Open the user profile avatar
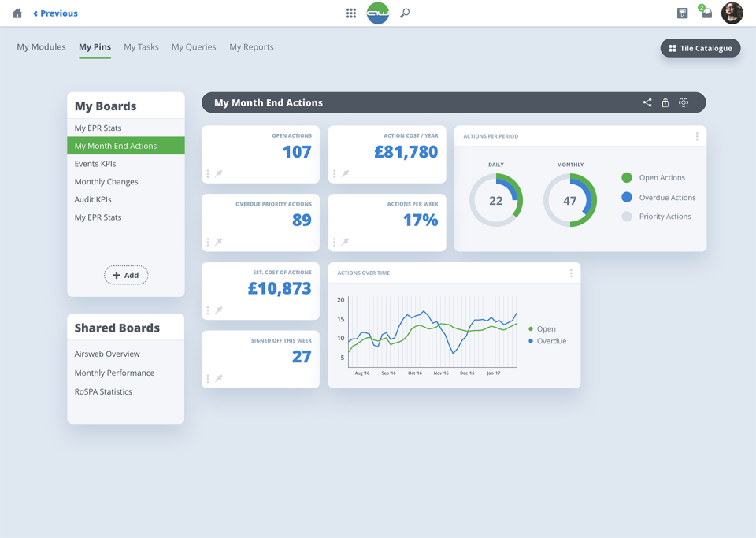 pos(732,13)
